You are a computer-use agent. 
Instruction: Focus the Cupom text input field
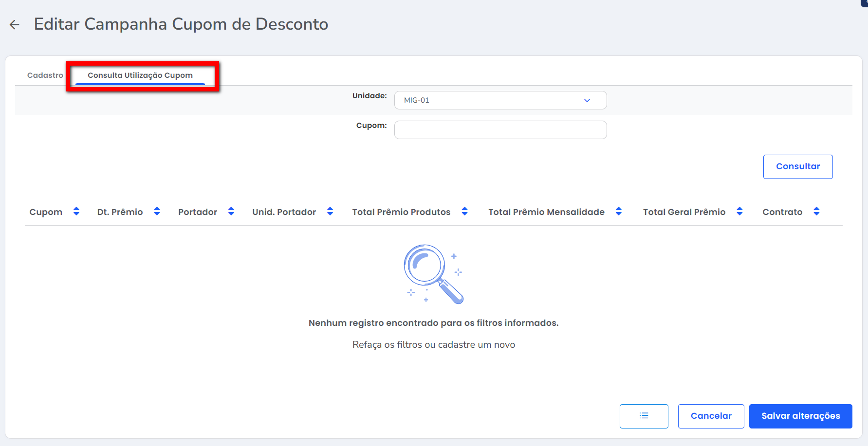coord(500,130)
